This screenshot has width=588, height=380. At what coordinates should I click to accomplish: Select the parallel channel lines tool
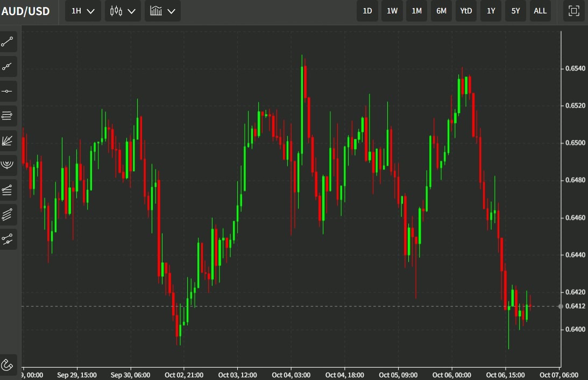point(8,215)
